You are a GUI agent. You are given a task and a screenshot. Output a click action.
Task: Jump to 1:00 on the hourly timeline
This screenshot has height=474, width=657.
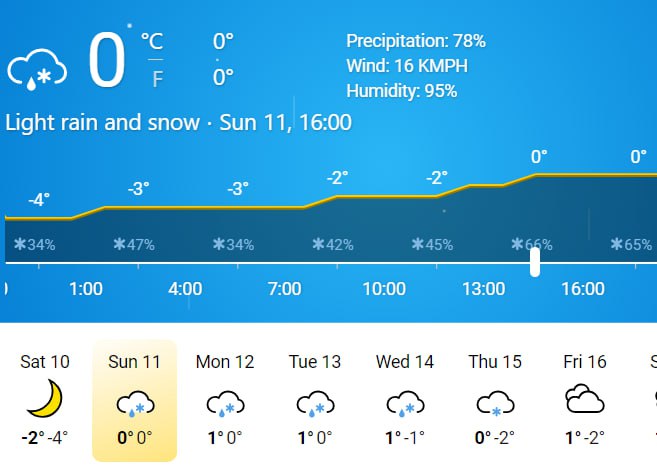click(x=85, y=289)
